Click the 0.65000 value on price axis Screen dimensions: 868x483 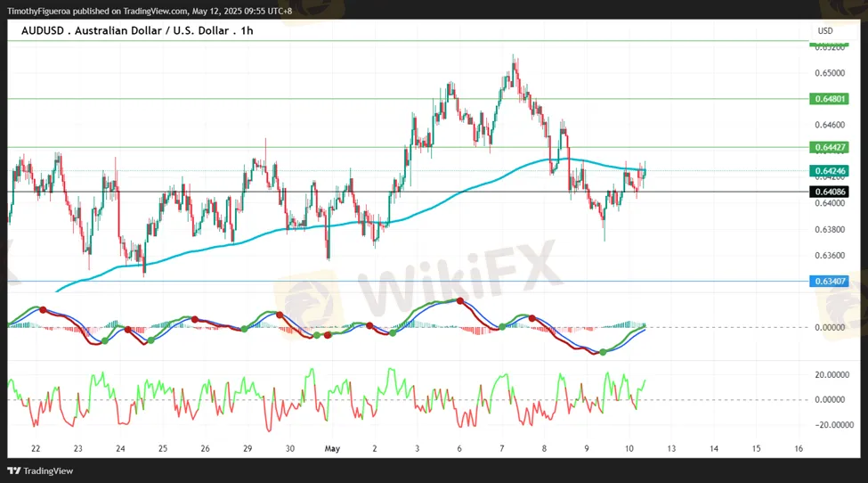coord(831,73)
